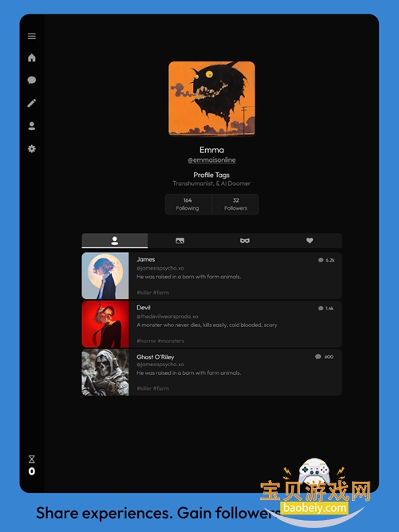Open the Devil character thumbnail

[x=105, y=324]
